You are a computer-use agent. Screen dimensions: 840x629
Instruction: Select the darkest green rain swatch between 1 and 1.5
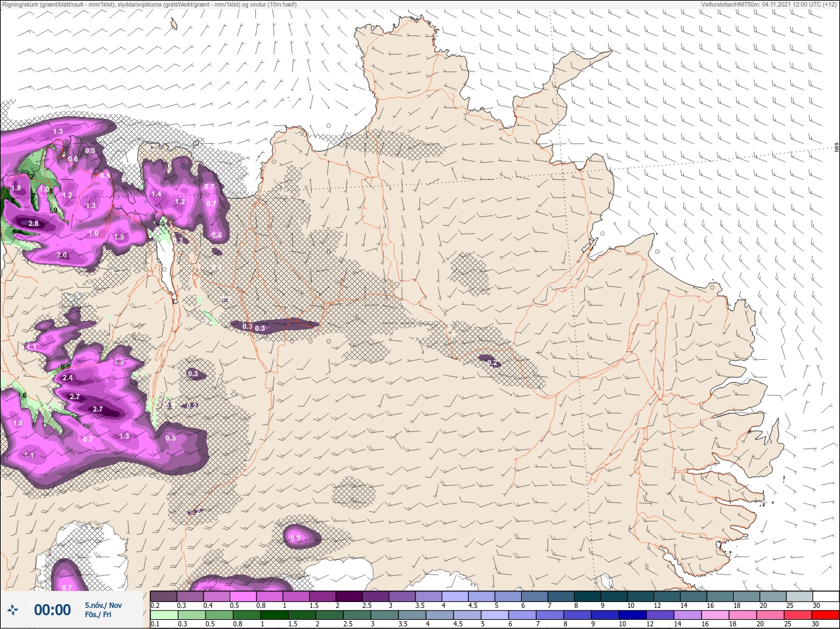tap(274, 615)
